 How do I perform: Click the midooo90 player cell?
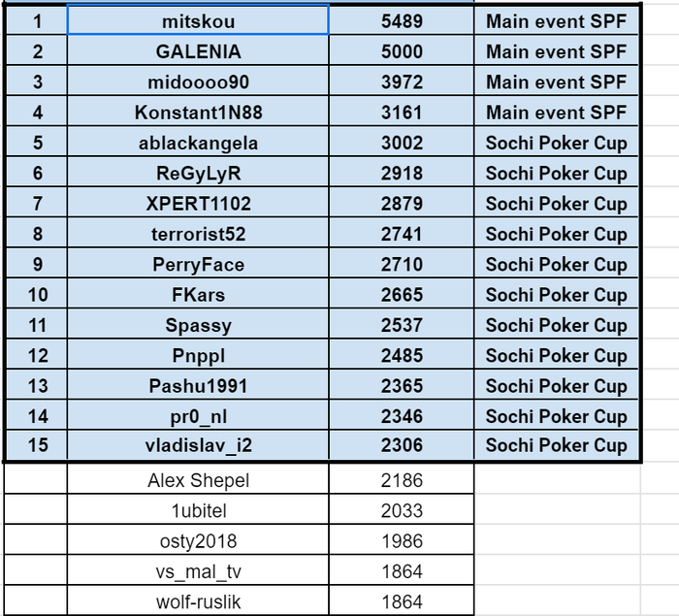198,81
